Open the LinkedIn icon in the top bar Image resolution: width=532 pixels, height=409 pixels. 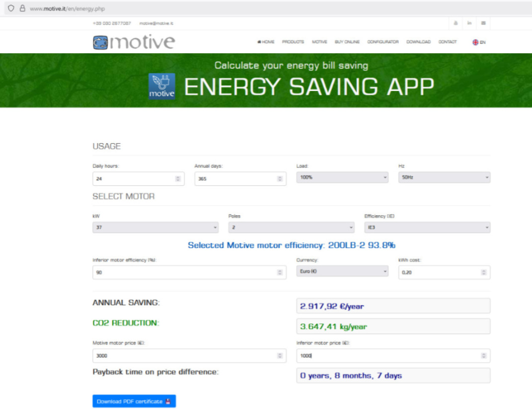click(469, 23)
